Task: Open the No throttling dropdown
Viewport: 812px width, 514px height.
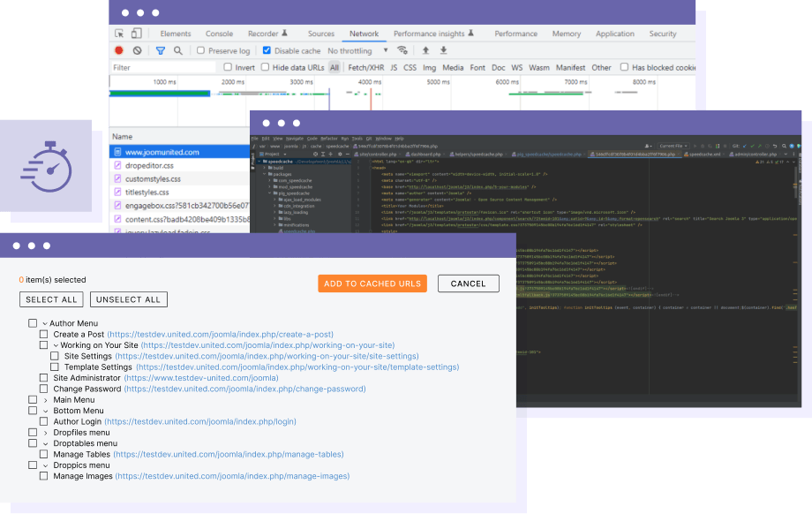Action: [x=351, y=50]
